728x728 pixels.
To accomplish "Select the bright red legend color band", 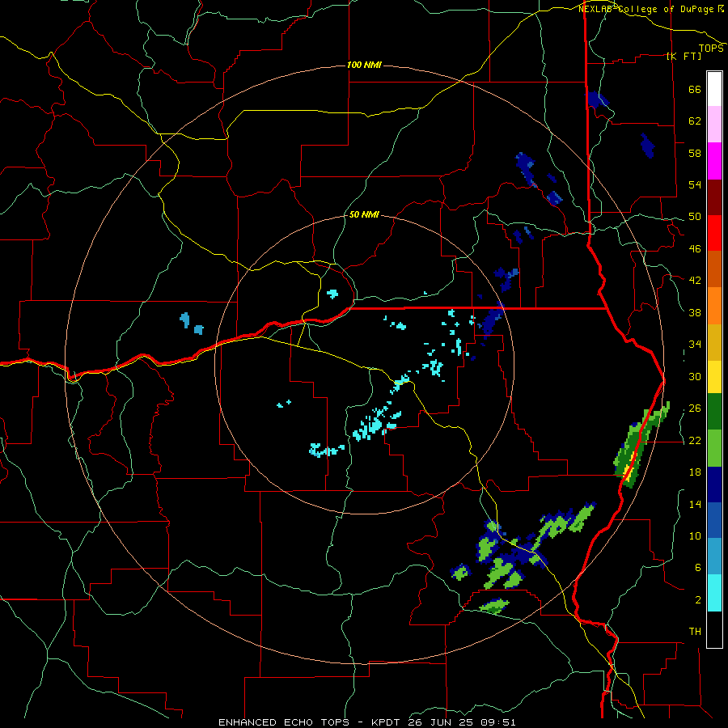I will point(714,233).
